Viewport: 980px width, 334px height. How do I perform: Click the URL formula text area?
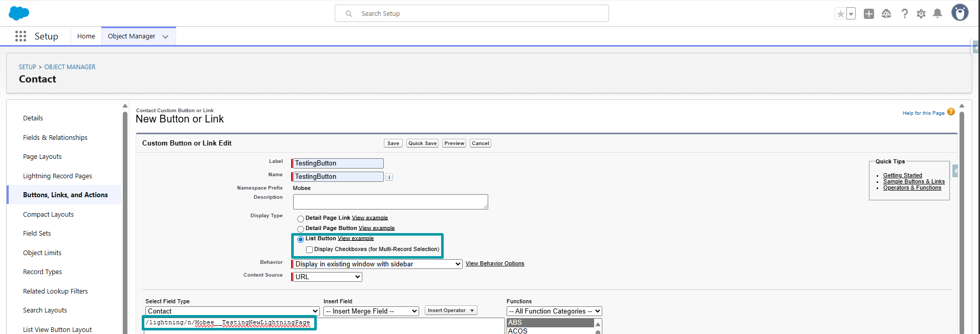(x=324, y=326)
